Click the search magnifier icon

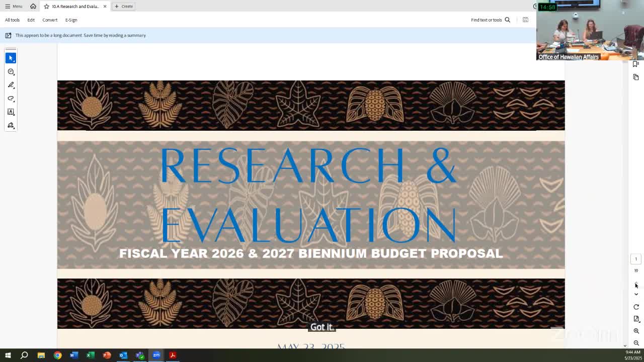[507, 20]
